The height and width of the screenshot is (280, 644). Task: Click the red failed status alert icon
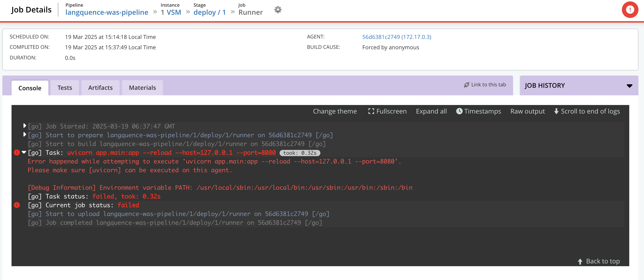pos(630,10)
